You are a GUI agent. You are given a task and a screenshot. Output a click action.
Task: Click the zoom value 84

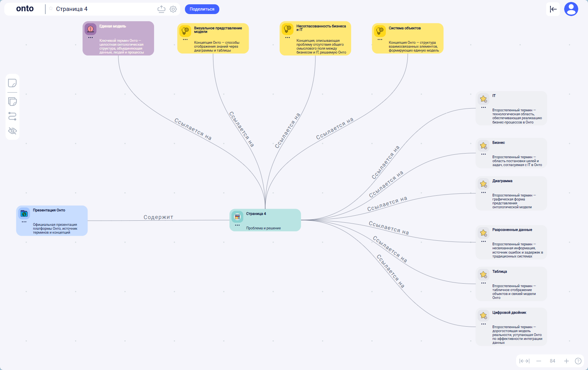pos(552,361)
